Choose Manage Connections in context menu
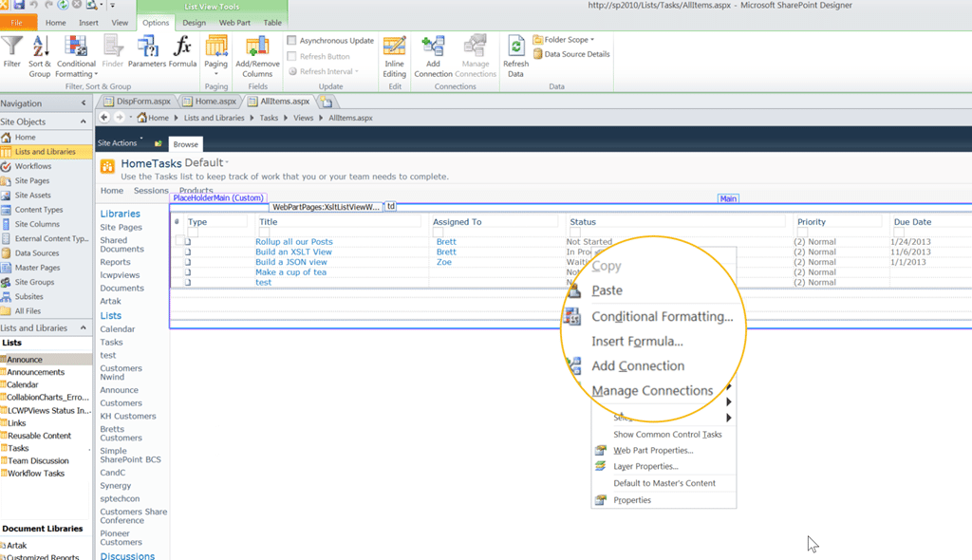 click(652, 391)
